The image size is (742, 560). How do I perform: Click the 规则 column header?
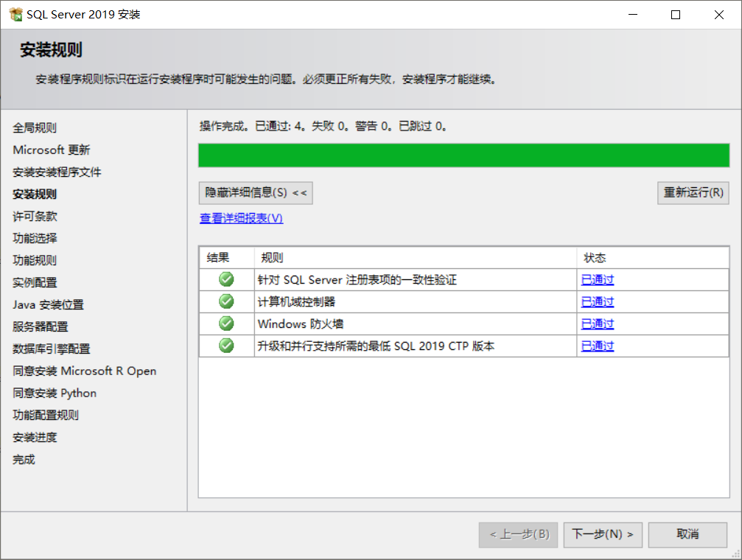tap(416, 257)
